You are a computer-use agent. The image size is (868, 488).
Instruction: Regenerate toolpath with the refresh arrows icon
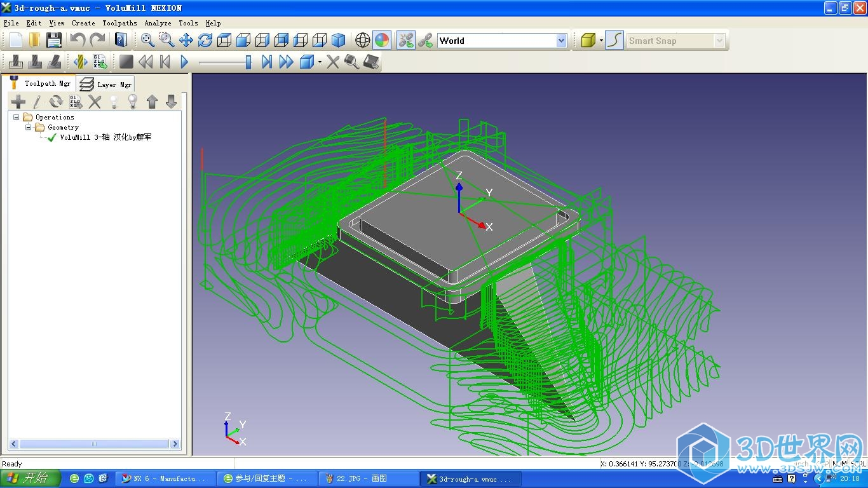[57, 101]
